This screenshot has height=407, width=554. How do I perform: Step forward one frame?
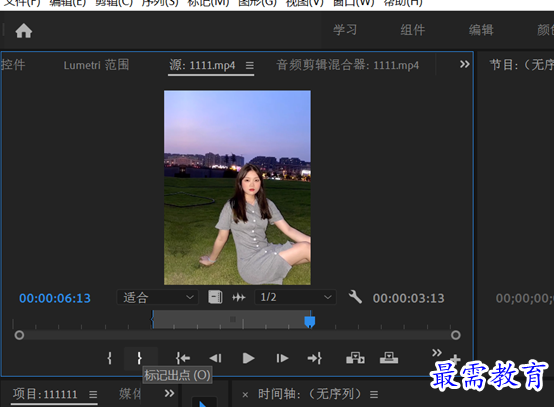coord(282,358)
